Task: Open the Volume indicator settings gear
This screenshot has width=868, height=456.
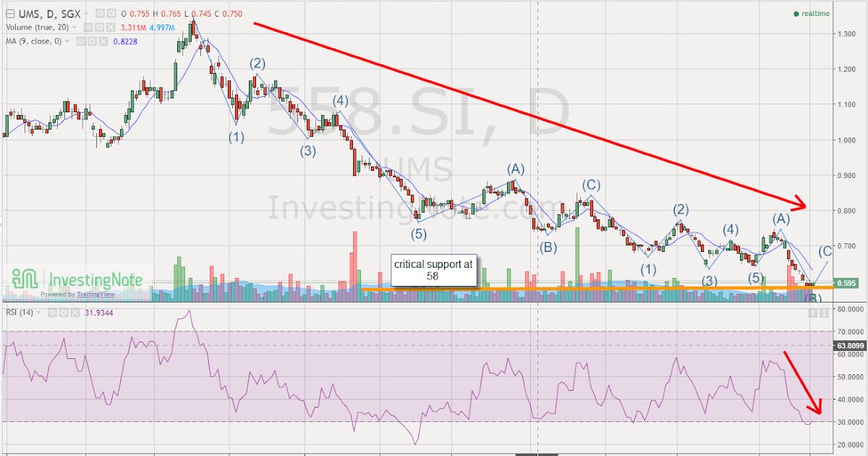Action: pos(101,28)
